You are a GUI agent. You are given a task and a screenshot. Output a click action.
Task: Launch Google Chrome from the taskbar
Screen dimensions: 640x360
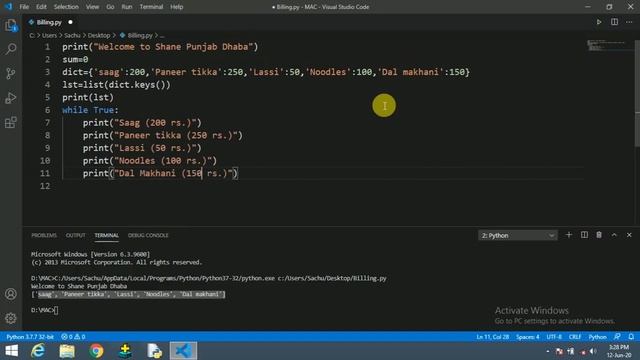click(96, 351)
